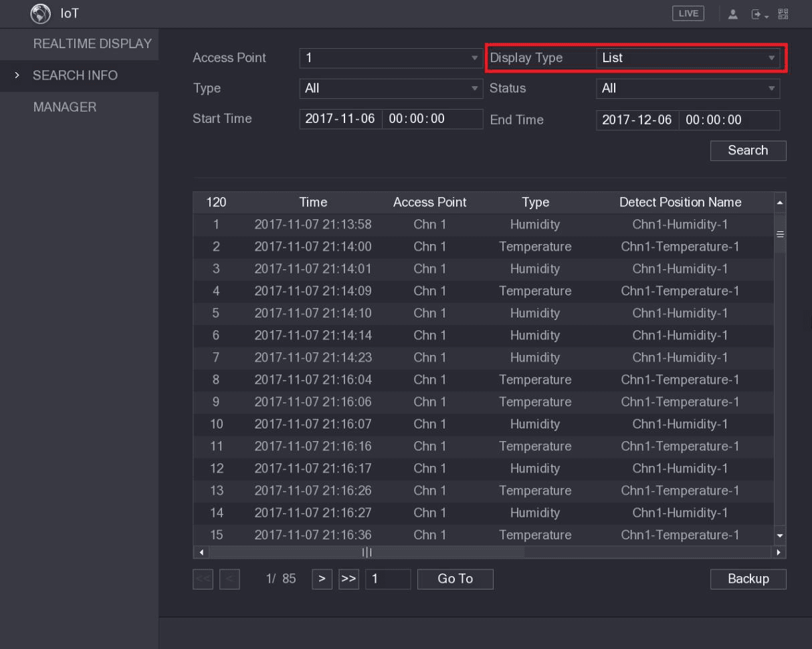812x649 pixels.
Task: Select row with time 2017-11-07 21:13:58
Action: (484, 225)
